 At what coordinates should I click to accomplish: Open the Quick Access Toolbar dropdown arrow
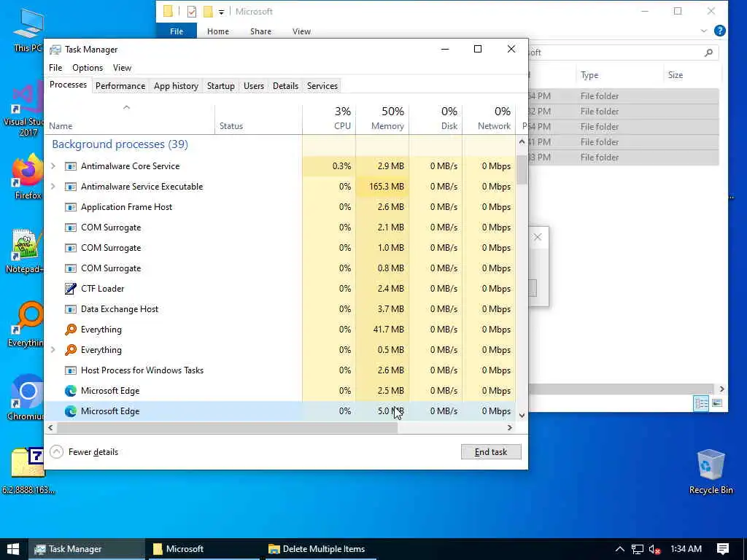tap(221, 12)
